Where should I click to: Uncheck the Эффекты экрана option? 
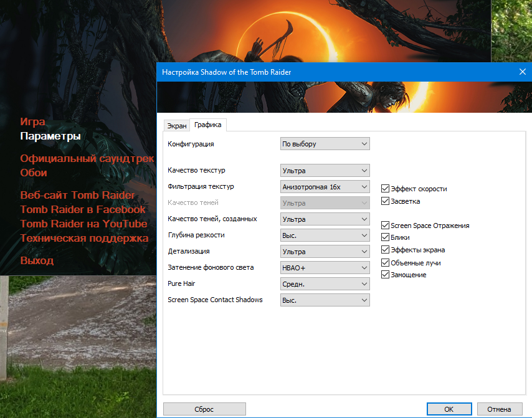pos(385,250)
